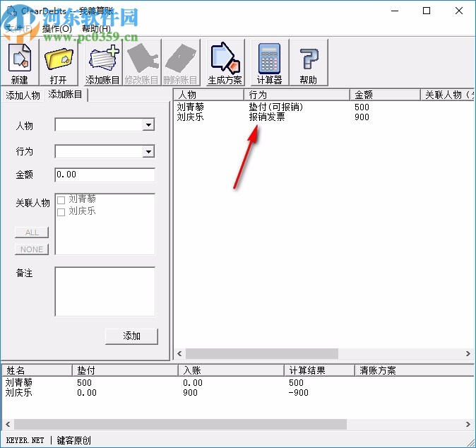Open the 操作(O) menu

click(56, 29)
